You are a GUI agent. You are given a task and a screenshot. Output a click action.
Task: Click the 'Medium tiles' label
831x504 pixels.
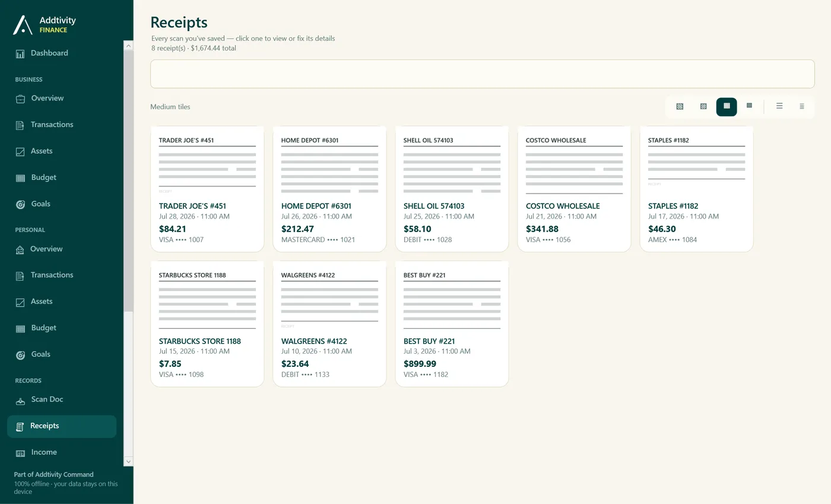[x=170, y=107]
